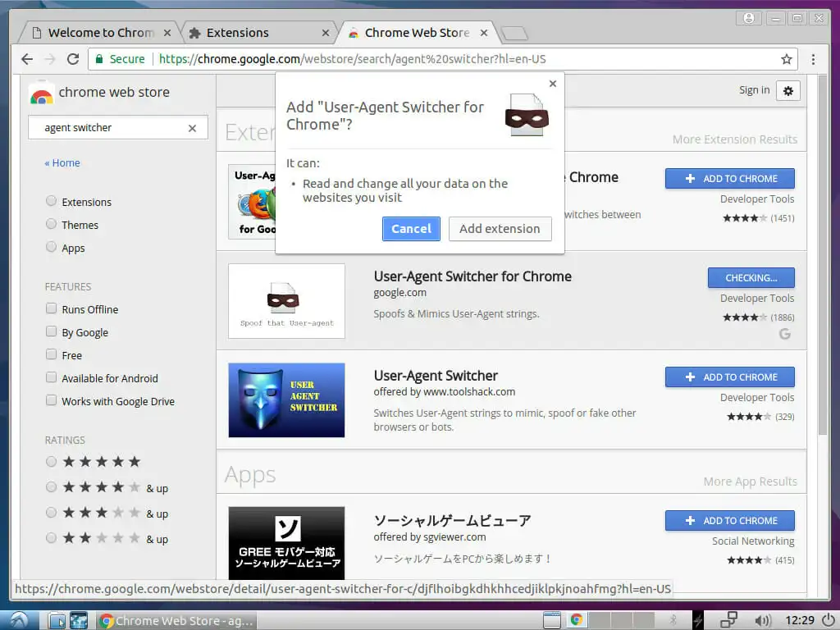Open the network icon in system tray
This screenshot has height=630, width=840.
point(728,620)
